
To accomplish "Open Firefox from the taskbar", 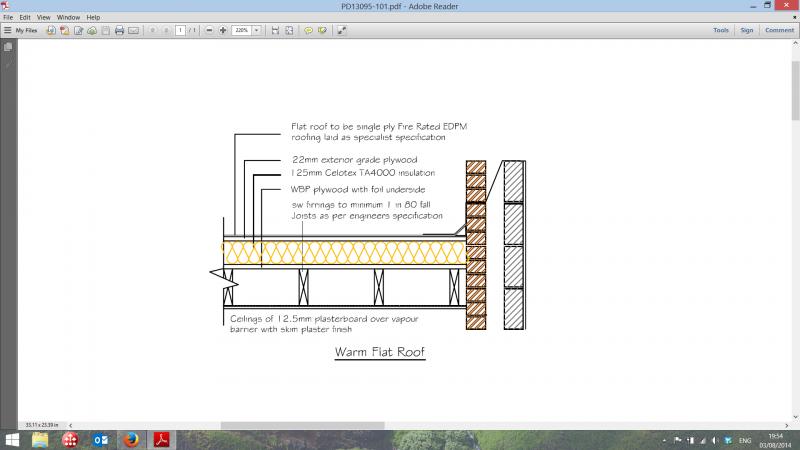I will (130, 439).
